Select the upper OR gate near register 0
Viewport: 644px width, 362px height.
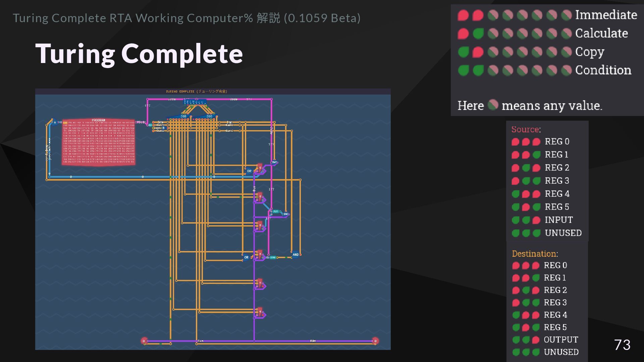point(249,171)
